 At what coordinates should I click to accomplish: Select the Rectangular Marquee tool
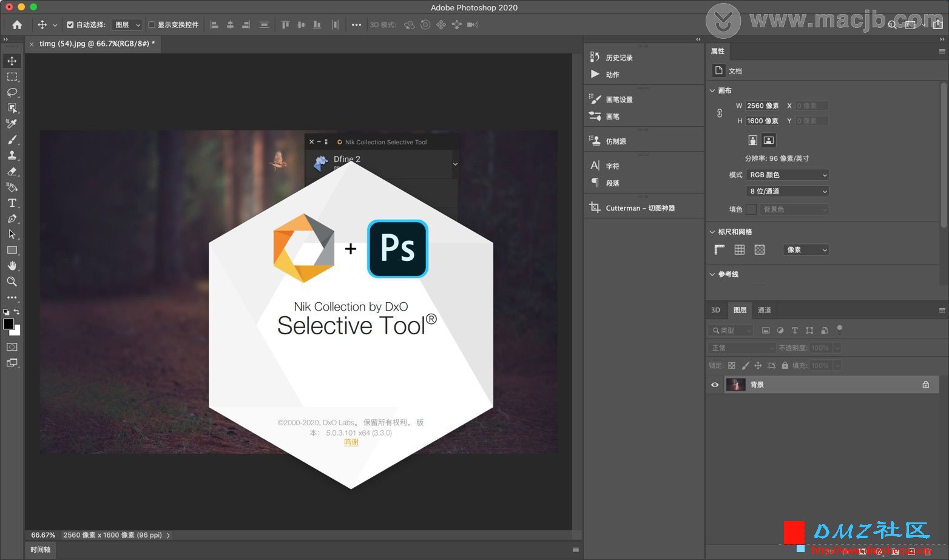tap(12, 76)
